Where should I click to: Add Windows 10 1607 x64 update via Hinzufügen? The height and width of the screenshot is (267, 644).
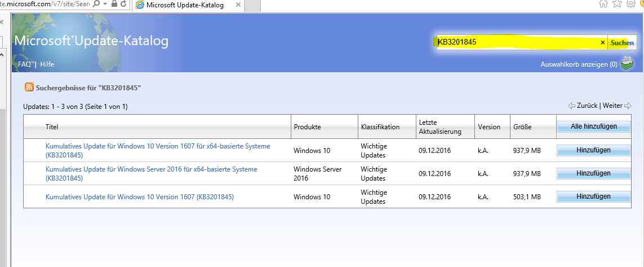tap(593, 150)
